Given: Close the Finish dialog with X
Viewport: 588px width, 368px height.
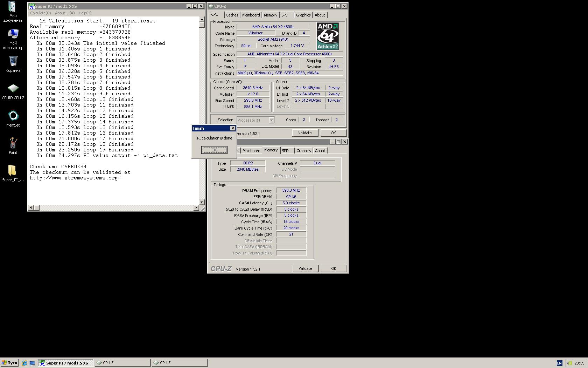Looking at the screenshot, I should (x=233, y=128).
